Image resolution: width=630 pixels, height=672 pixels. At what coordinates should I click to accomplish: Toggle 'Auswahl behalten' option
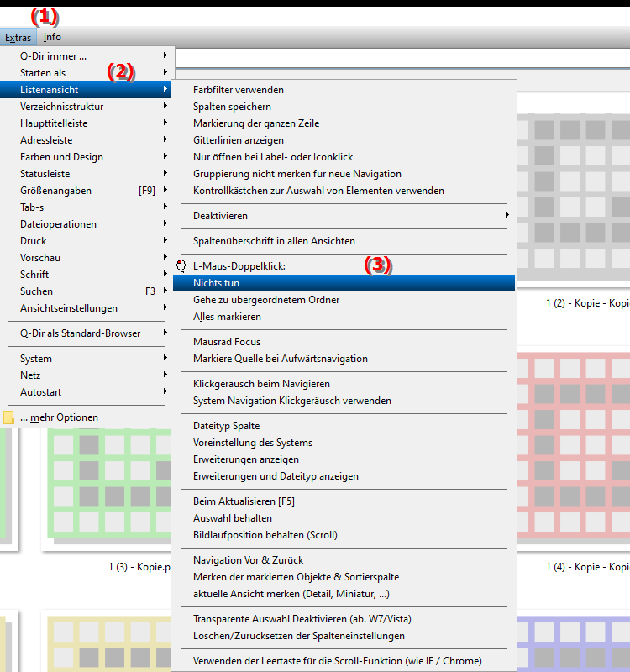click(344, 518)
